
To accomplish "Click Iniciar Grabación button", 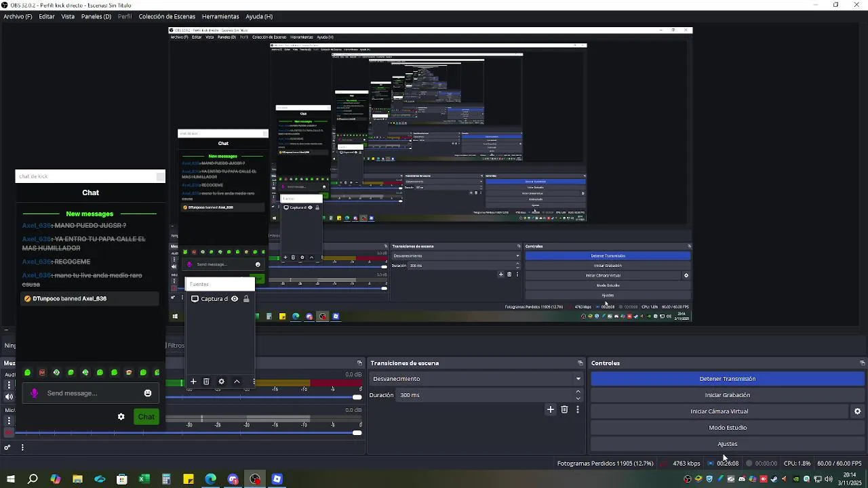I will pos(728,395).
